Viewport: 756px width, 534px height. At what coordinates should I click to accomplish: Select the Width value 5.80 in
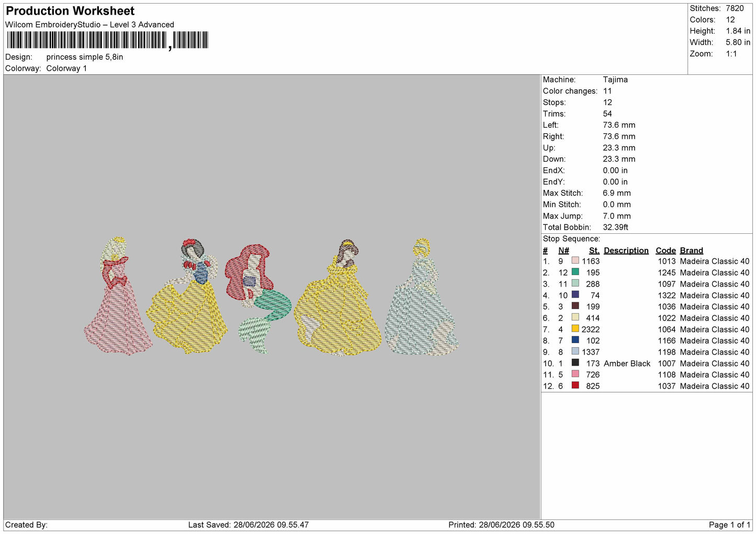[738, 42]
